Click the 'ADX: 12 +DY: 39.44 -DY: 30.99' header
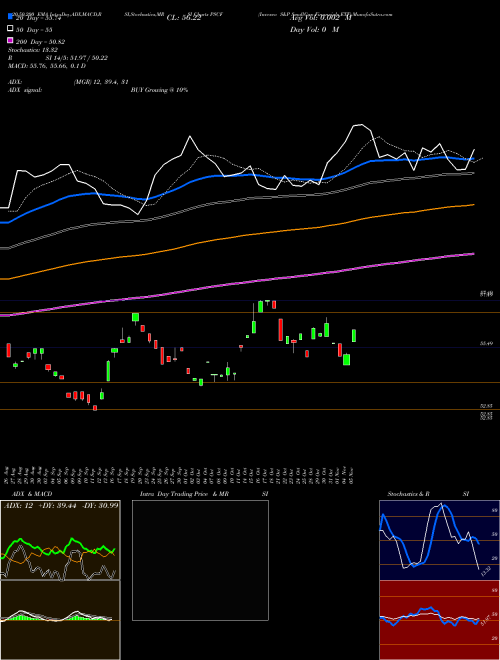Screen dimensions: 500x660 [x=61, y=505]
